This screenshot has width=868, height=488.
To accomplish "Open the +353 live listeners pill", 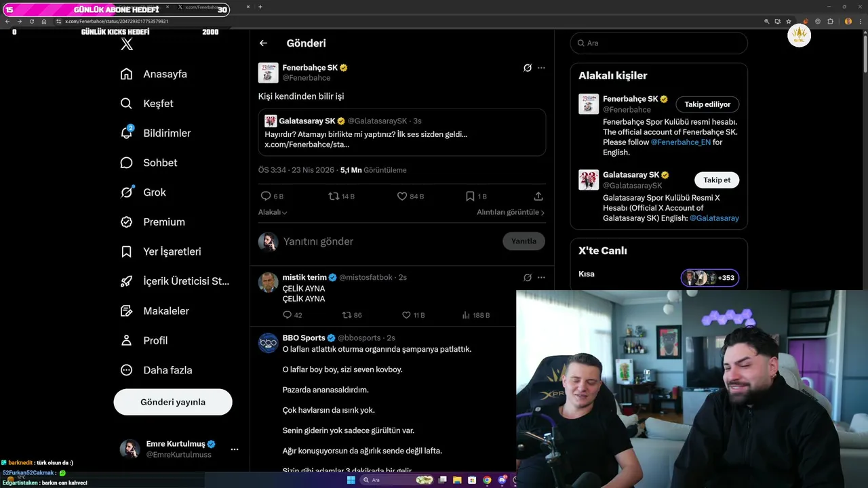I will [710, 278].
